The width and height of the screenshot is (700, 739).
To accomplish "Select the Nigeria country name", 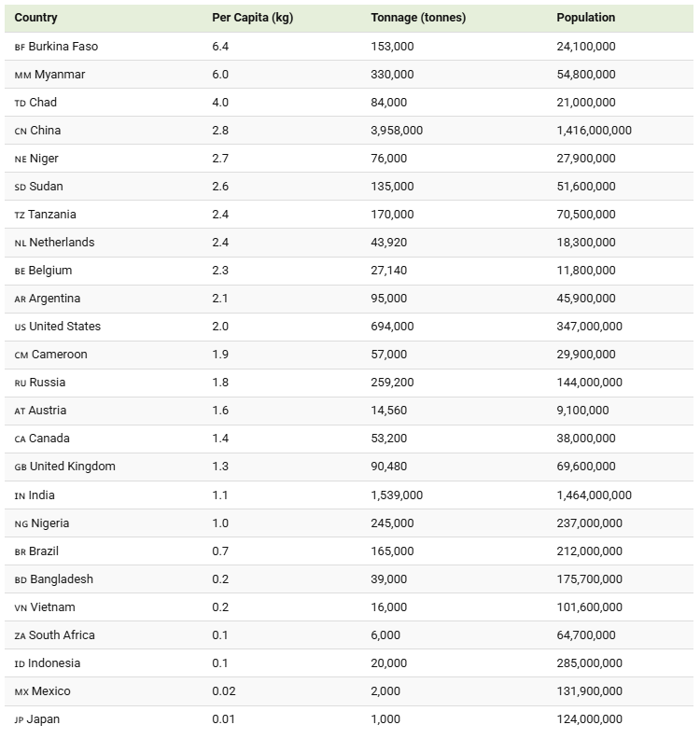I will pos(50,523).
